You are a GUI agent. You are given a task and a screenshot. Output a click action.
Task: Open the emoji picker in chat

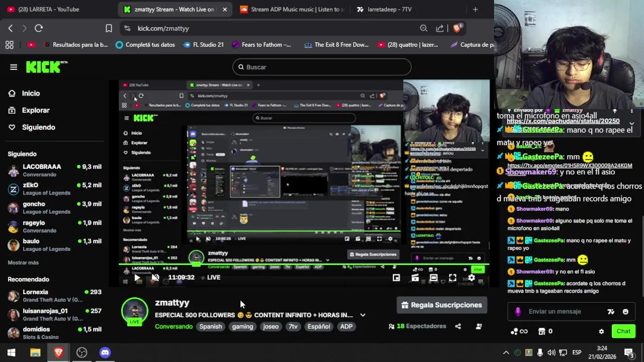coord(625,312)
